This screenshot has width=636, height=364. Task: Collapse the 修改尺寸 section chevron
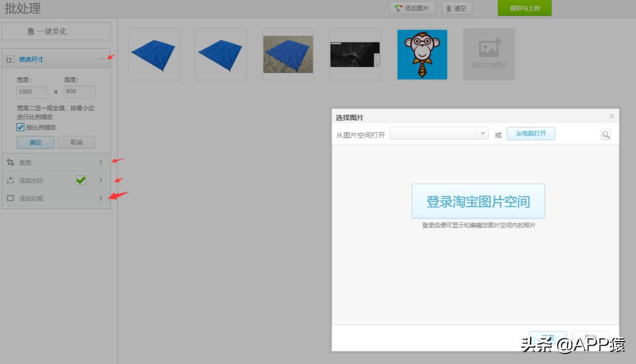[x=101, y=59]
